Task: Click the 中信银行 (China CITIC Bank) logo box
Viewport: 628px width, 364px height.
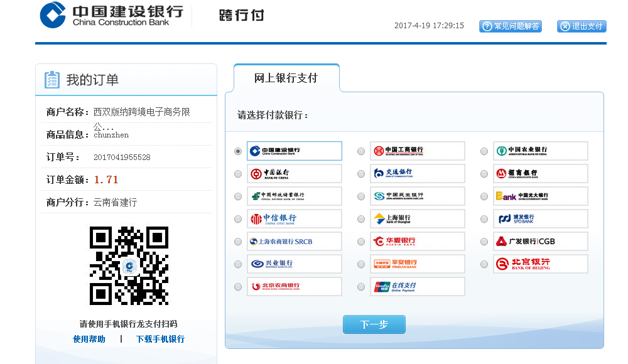Action: (x=295, y=219)
